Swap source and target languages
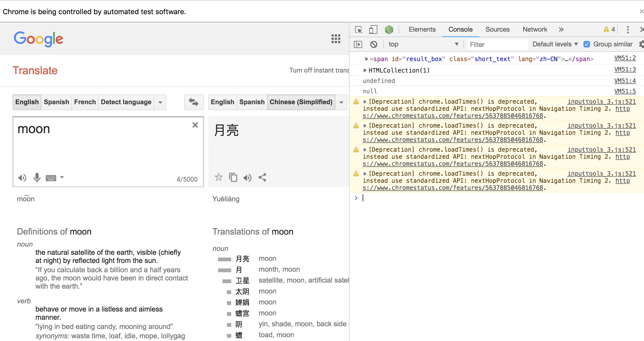Viewport: 644px width, 341px height. pyautogui.click(x=194, y=102)
